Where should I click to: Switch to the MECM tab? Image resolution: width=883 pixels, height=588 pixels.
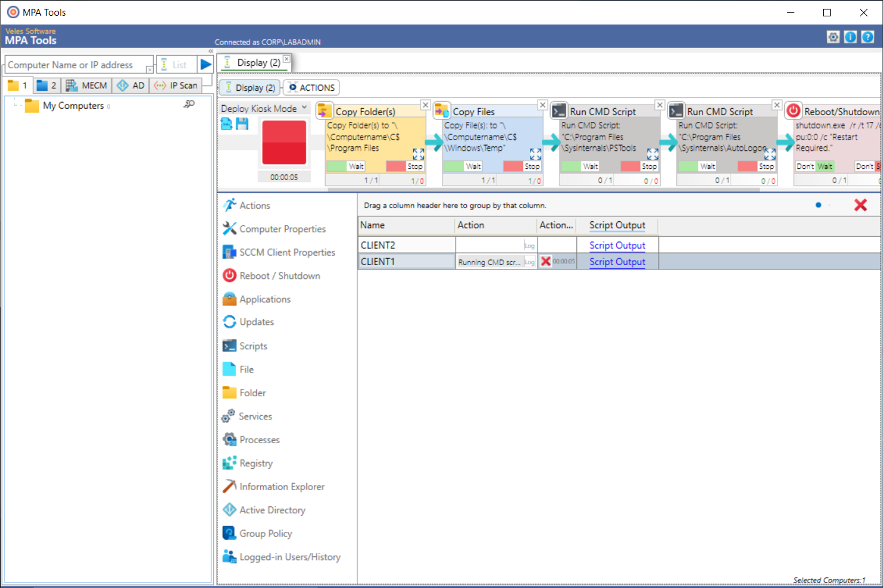click(87, 86)
